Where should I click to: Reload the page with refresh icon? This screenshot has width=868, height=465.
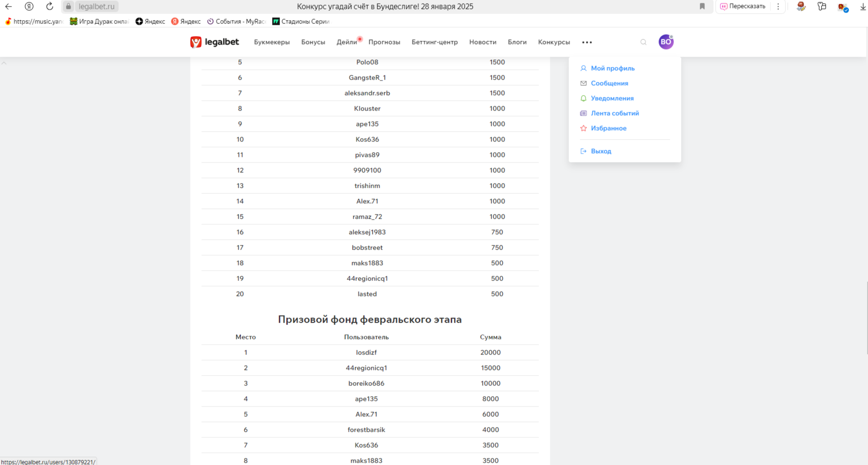point(50,7)
